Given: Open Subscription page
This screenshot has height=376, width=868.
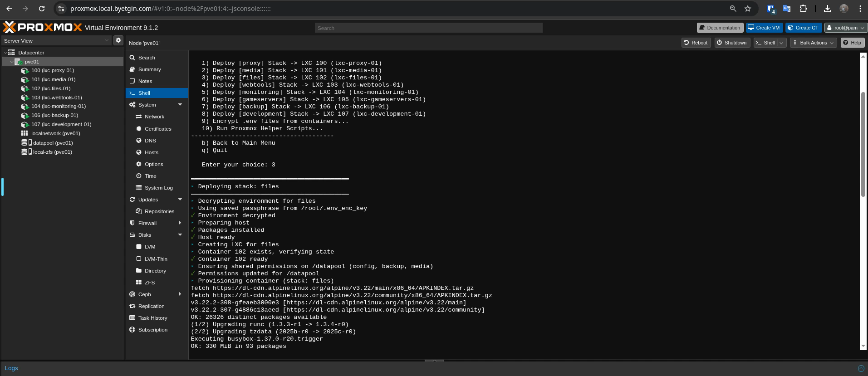Looking at the screenshot, I should point(152,330).
